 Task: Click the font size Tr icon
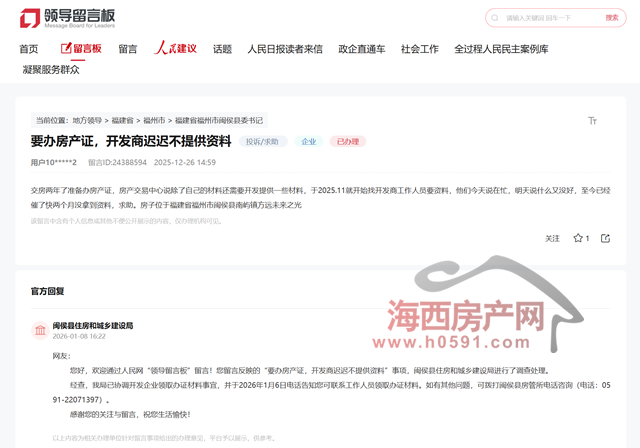click(x=592, y=120)
